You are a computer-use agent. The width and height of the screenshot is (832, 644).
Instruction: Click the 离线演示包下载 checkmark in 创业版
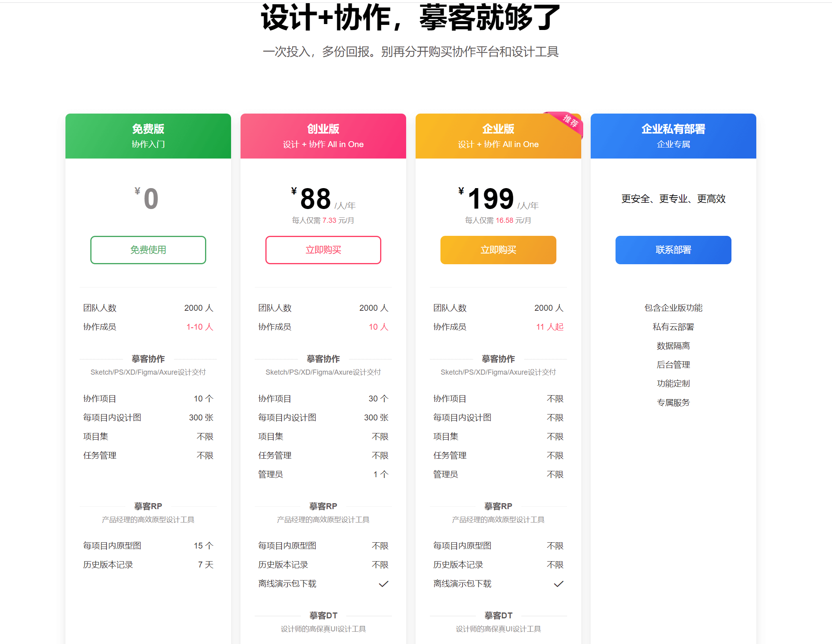(x=384, y=584)
